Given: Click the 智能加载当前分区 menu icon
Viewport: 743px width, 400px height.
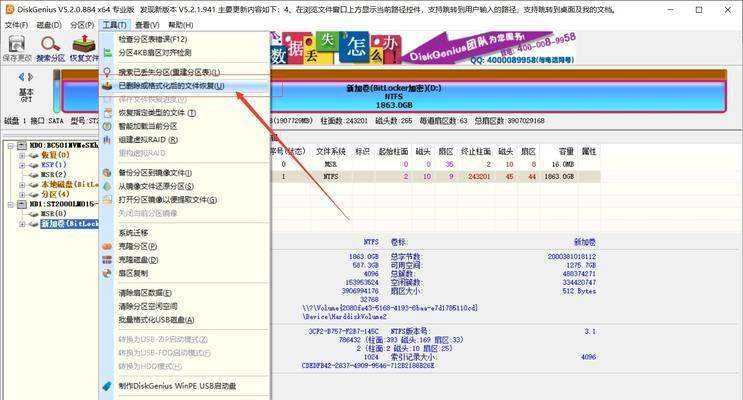Looking at the screenshot, I should (108, 126).
